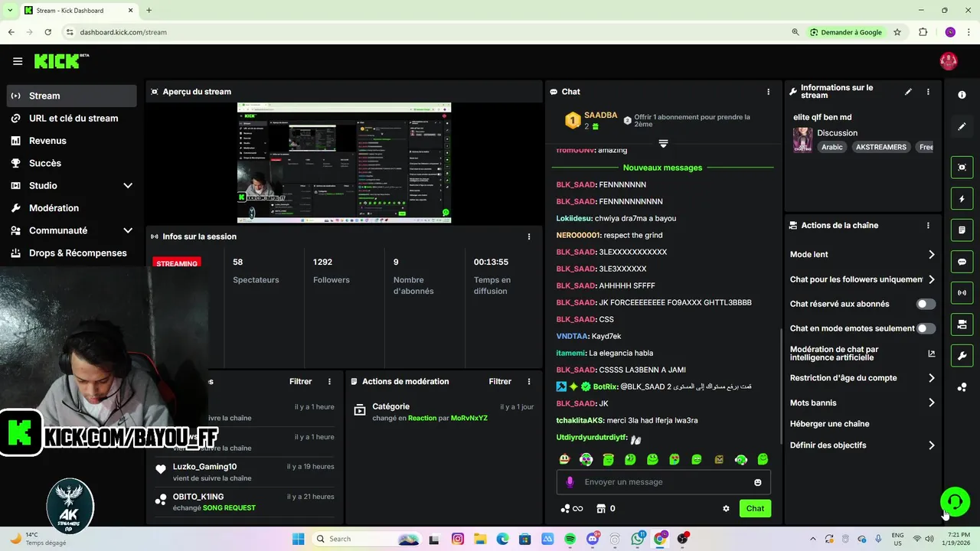Screen dimensions: 980x551
Task: Click the channel points infinity balance
Action: (572, 508)
